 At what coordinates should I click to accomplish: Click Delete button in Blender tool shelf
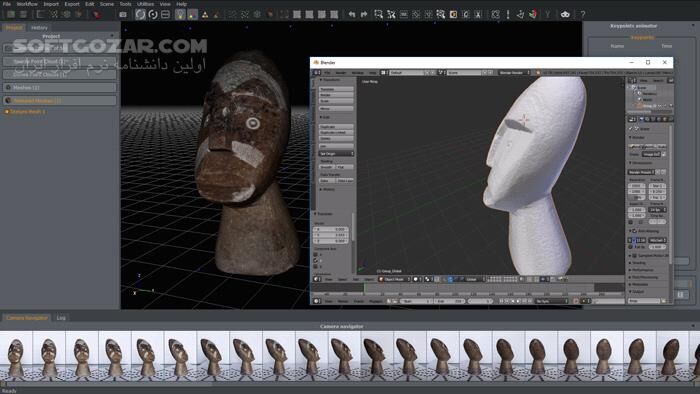click(336, 139)
